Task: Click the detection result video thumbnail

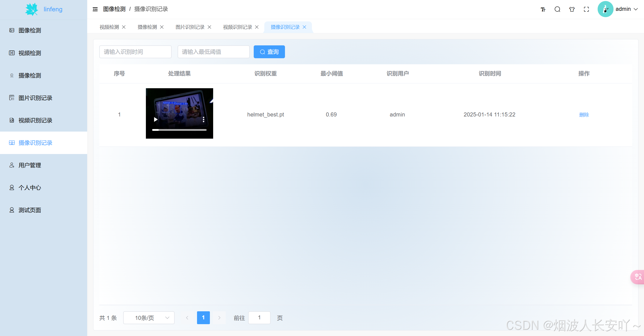Action: tap(179, 113)
